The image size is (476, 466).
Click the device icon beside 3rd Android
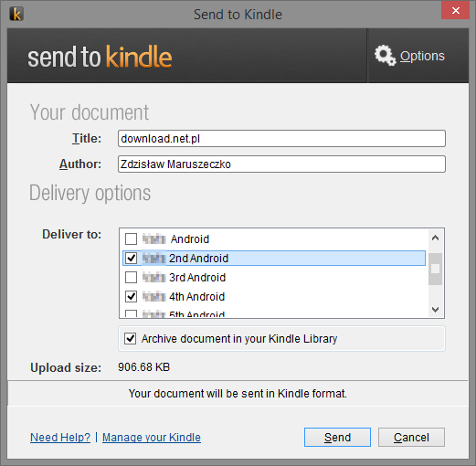(x=154, y=278)
